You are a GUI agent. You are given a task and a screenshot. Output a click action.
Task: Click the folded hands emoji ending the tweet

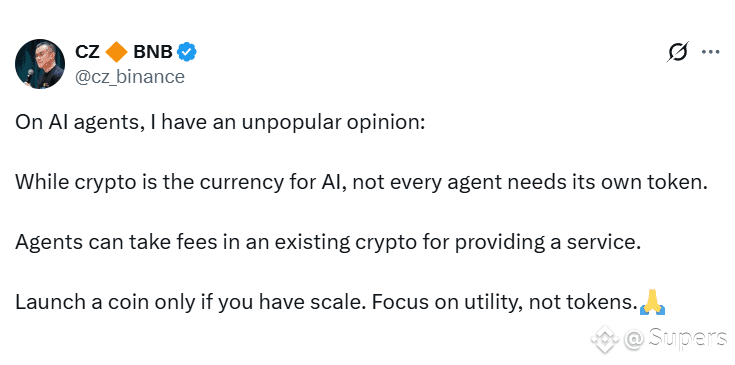pos(652,302)
